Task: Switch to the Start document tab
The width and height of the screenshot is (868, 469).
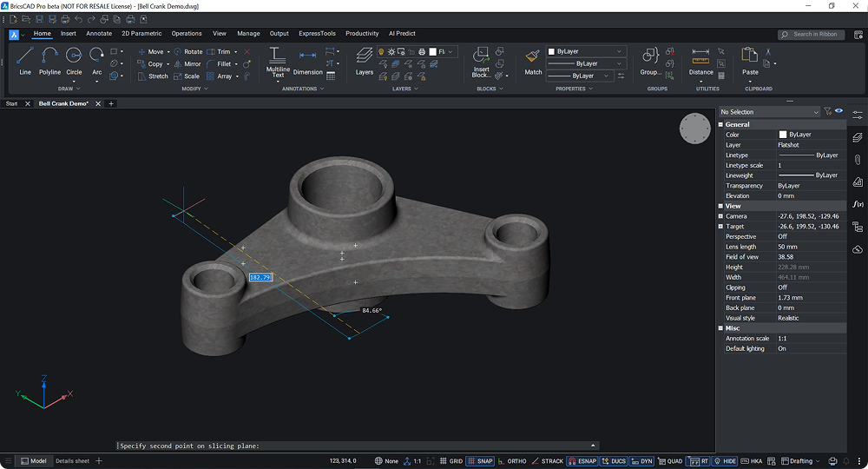Action: (12, 103)
